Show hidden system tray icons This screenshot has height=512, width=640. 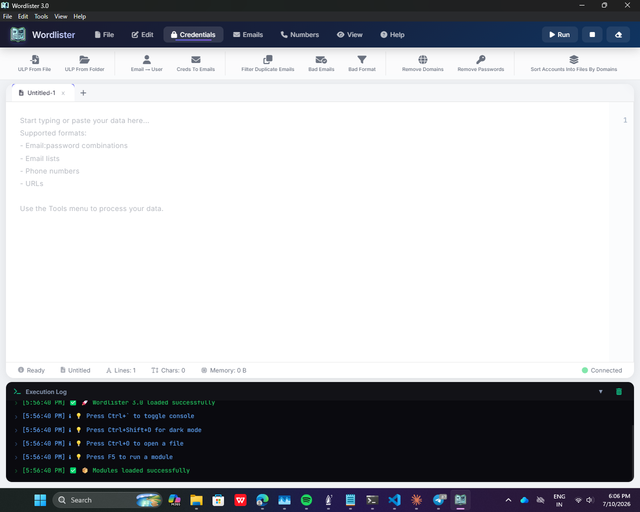click(x=508, y=500)
